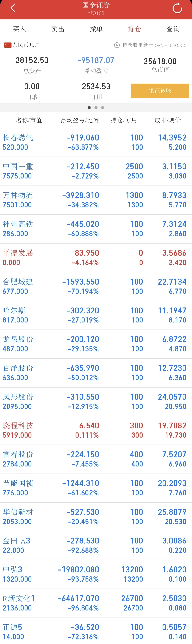Viewport: 192px width, 644px height.
Task: Select the third page indicator dot
Action: (x=102, y=107)
